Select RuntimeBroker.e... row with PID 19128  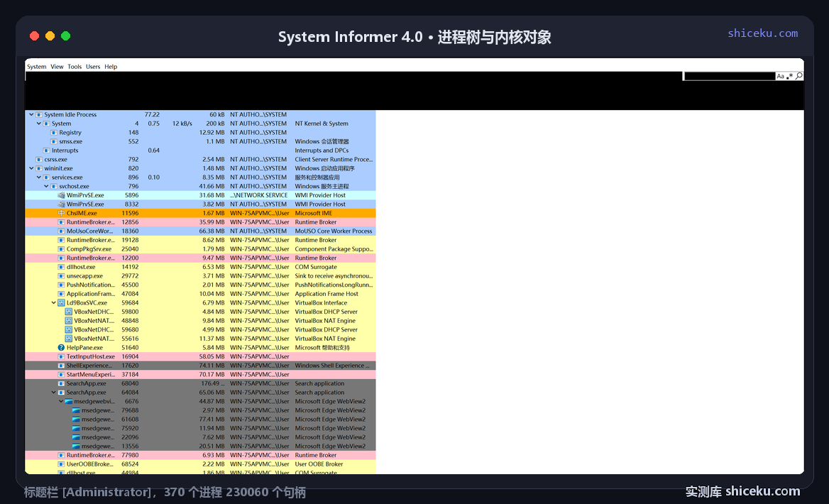[200, 240]
